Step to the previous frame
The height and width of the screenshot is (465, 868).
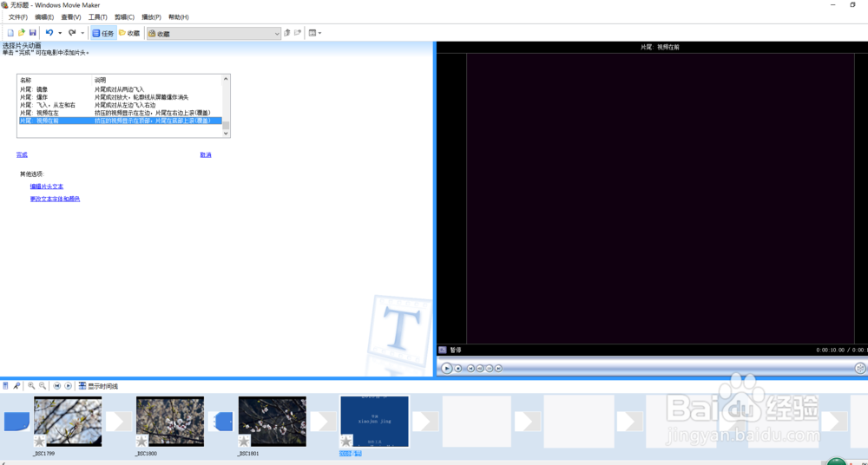tap(480, 368)
